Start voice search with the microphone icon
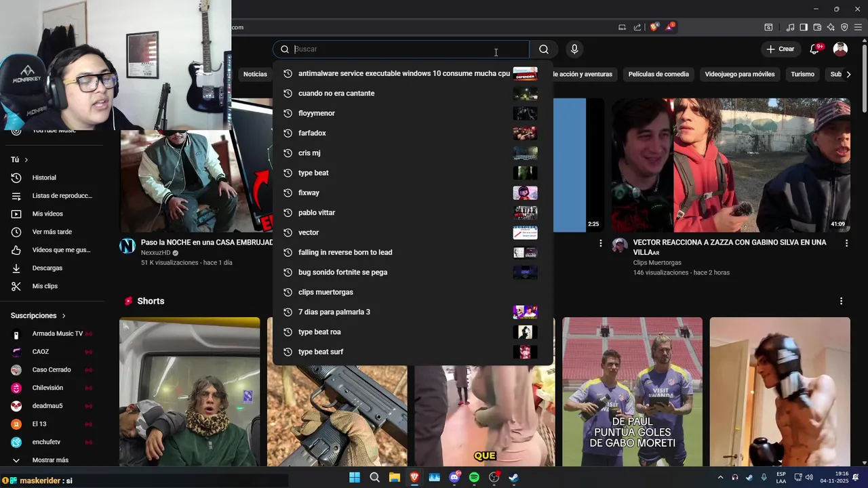The width and height of the screenshot is (868, 488). pos(574,49)
